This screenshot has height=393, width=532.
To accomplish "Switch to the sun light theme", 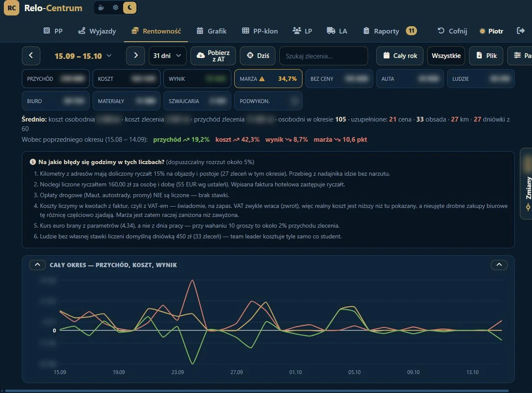I will click(116, 7).
